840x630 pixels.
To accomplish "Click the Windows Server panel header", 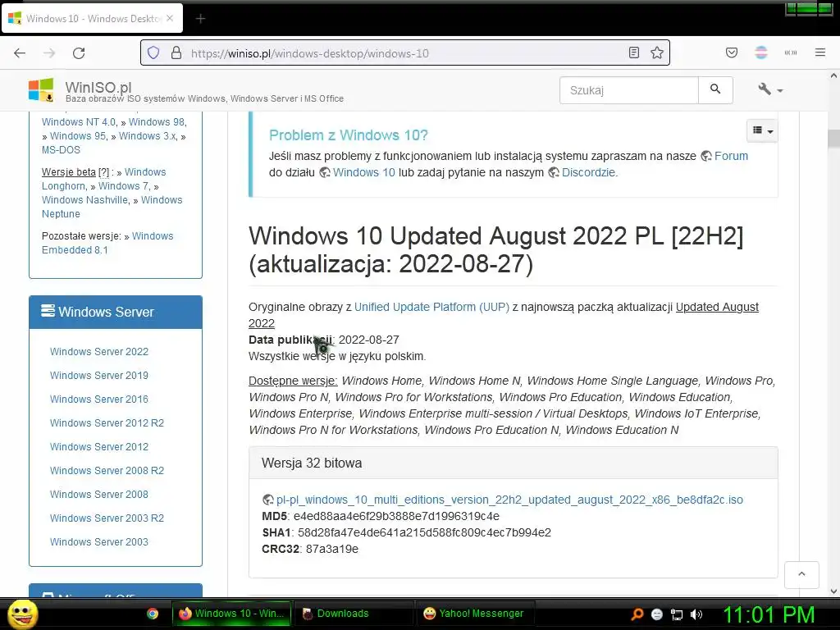I will pyautogui.click(x=116, y=312).
